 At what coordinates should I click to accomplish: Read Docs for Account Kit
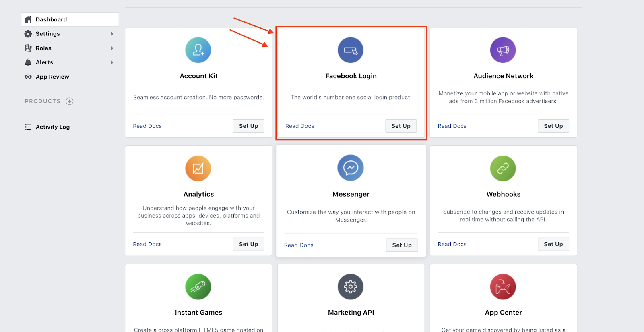(x=147, y=126)
